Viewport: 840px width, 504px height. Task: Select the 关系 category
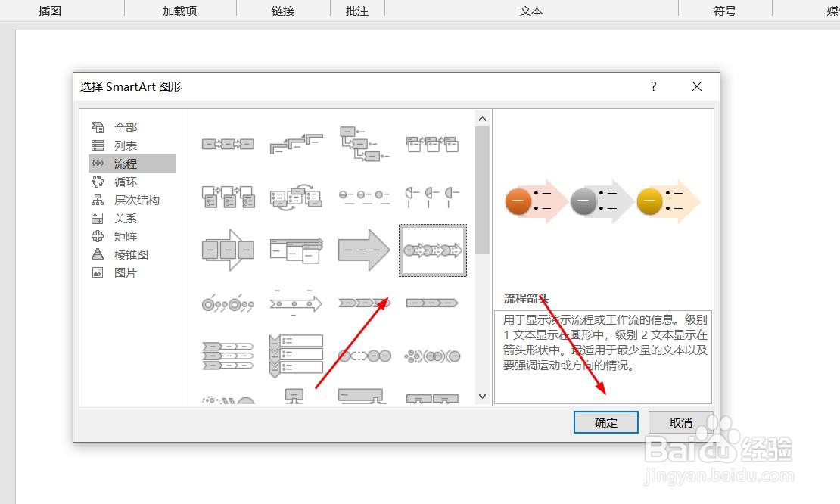click(132, 219)
